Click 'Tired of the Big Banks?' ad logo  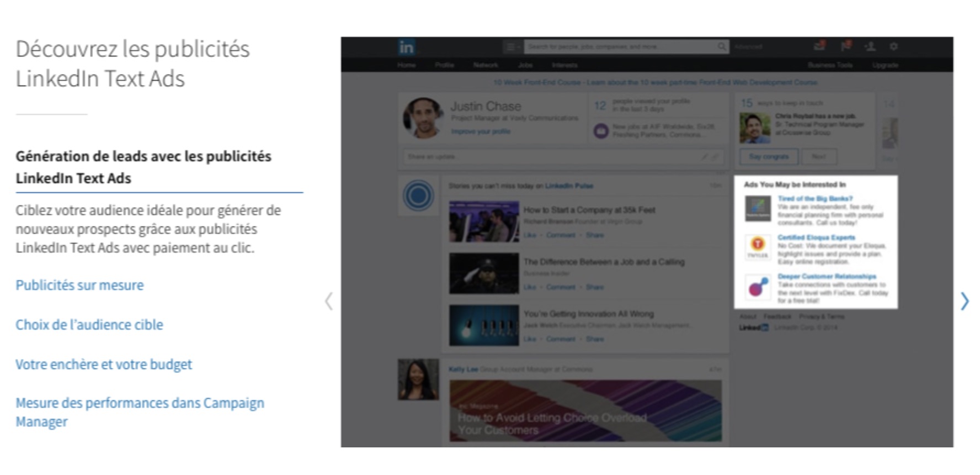coord(758,209)
